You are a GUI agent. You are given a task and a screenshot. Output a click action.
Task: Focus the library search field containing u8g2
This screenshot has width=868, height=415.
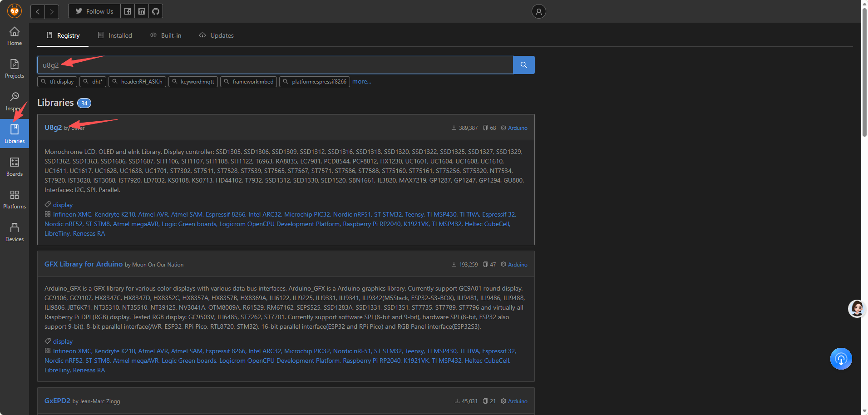point(275,65)
